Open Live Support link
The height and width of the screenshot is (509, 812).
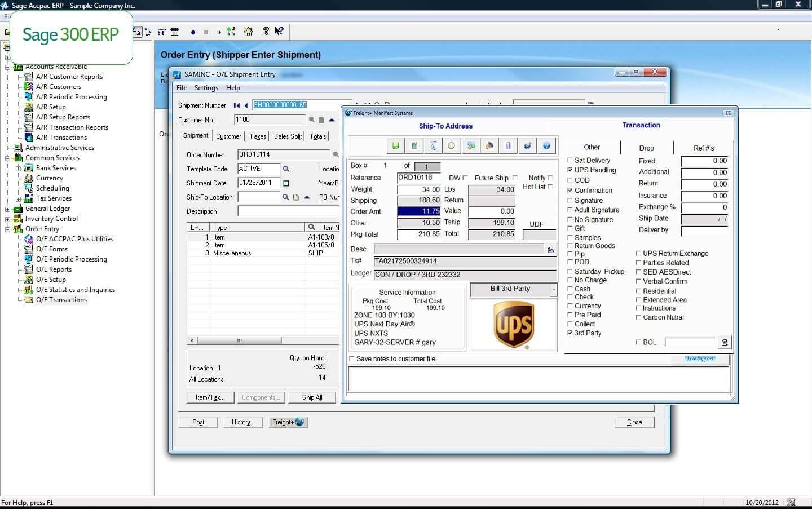700,358
